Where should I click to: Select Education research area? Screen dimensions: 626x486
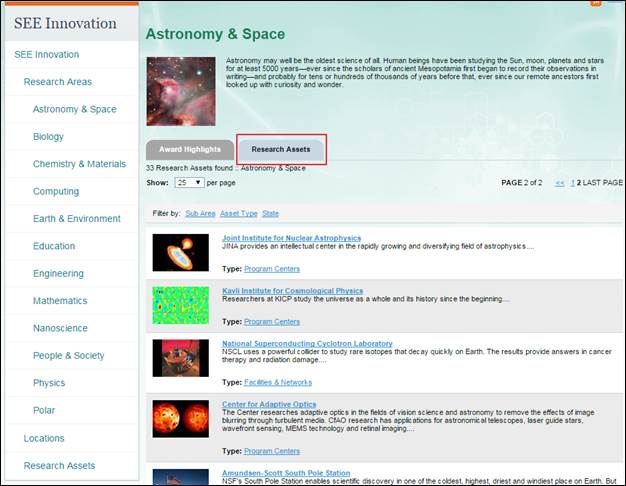pyautogui.click(x=54, y=246)
